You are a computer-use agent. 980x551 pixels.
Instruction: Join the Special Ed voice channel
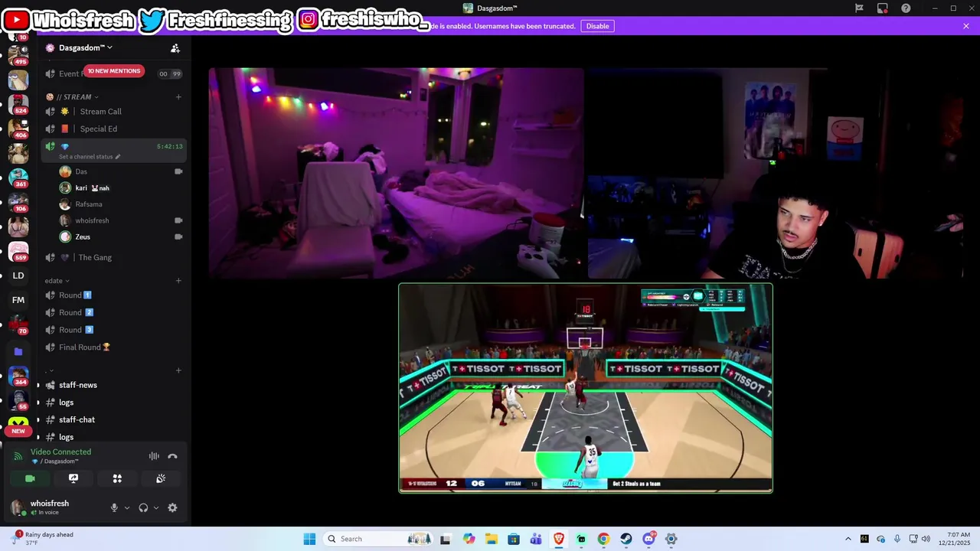pyautogui.click(x=113, y=129)
